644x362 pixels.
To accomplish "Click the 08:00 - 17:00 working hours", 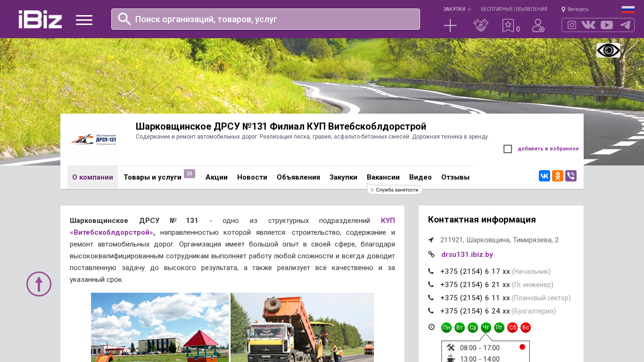I will (480, 348).
